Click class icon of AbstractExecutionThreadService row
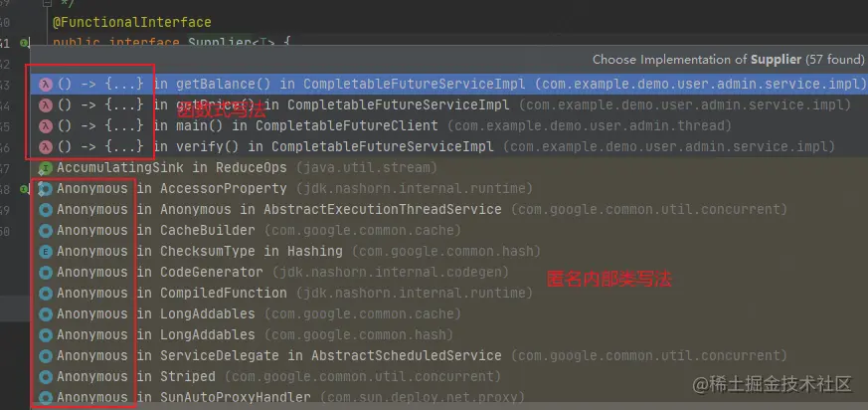Image resolution: width=868 pixels, height=410 pixels. pos(46,209)
